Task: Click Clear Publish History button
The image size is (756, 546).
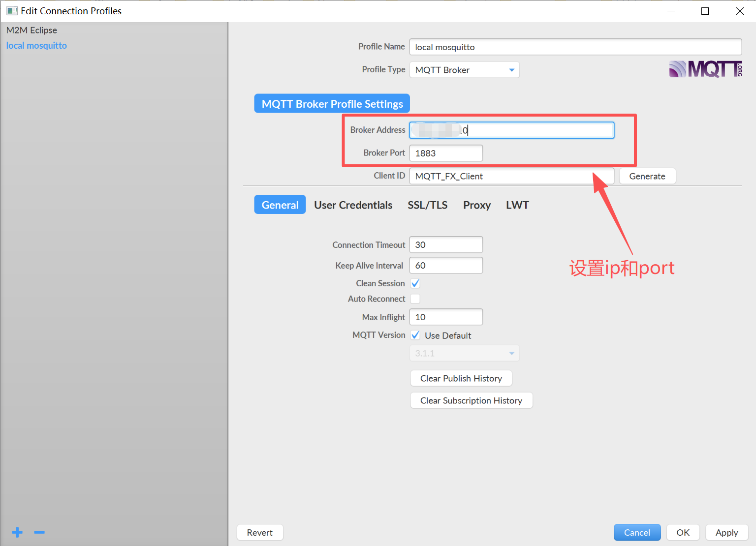Action: 461,378
